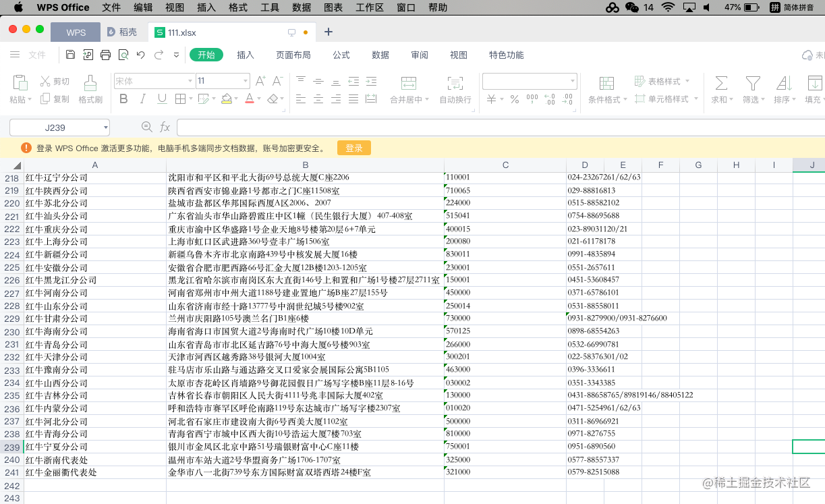Switch to the Formulas (公式) ribbon tab
The height and width of the screenshot is (504, 825).
tap(341, 55)
